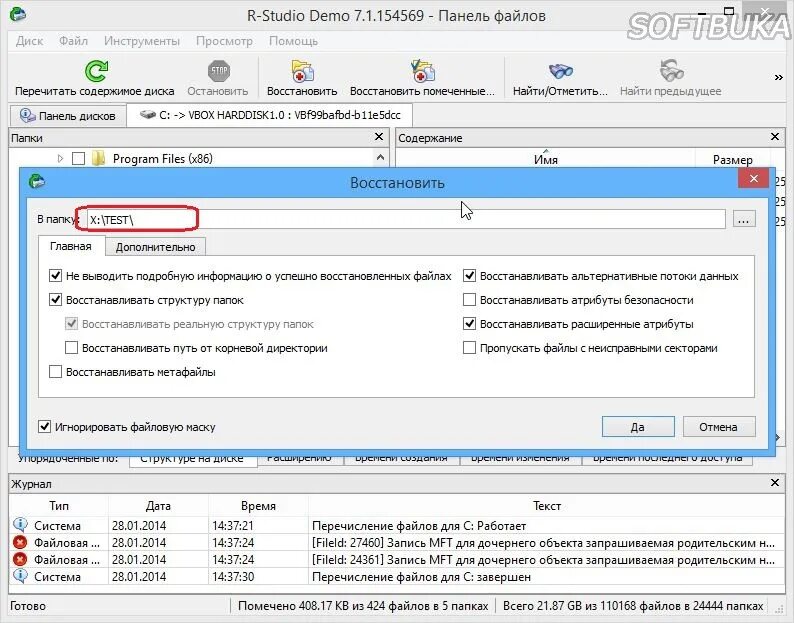Open the Помощь menu

[293, 41]
